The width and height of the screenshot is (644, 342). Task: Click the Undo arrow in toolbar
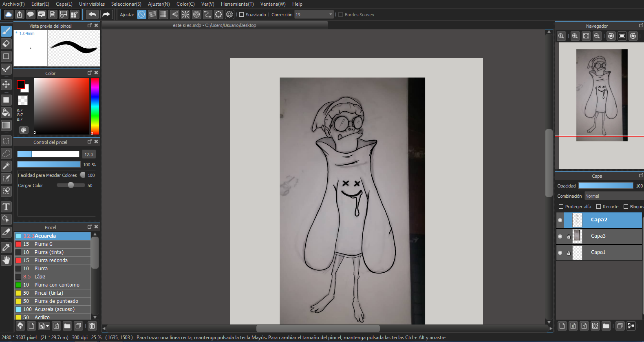pyautogui.click(x=93, y=15)
